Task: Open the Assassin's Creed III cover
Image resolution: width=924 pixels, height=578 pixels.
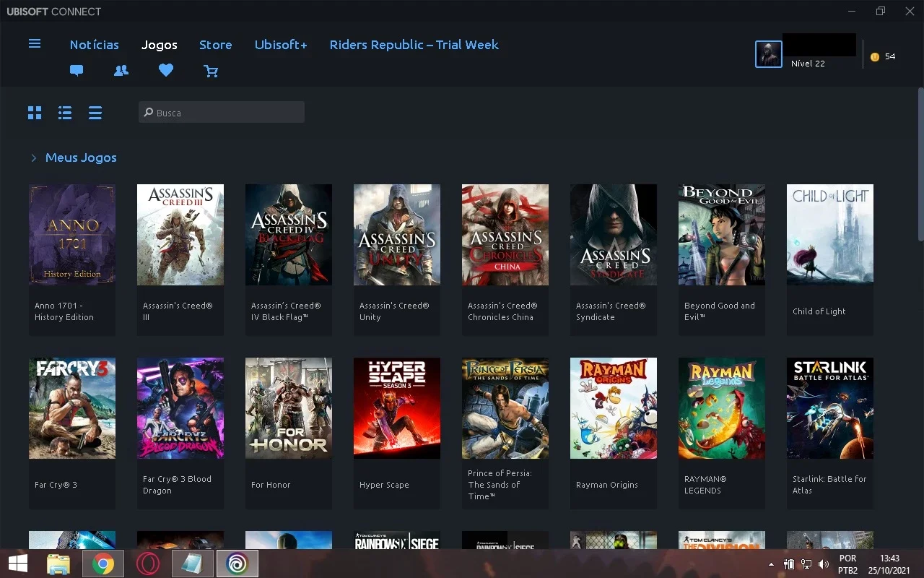Action: click(x=180, y=234)
